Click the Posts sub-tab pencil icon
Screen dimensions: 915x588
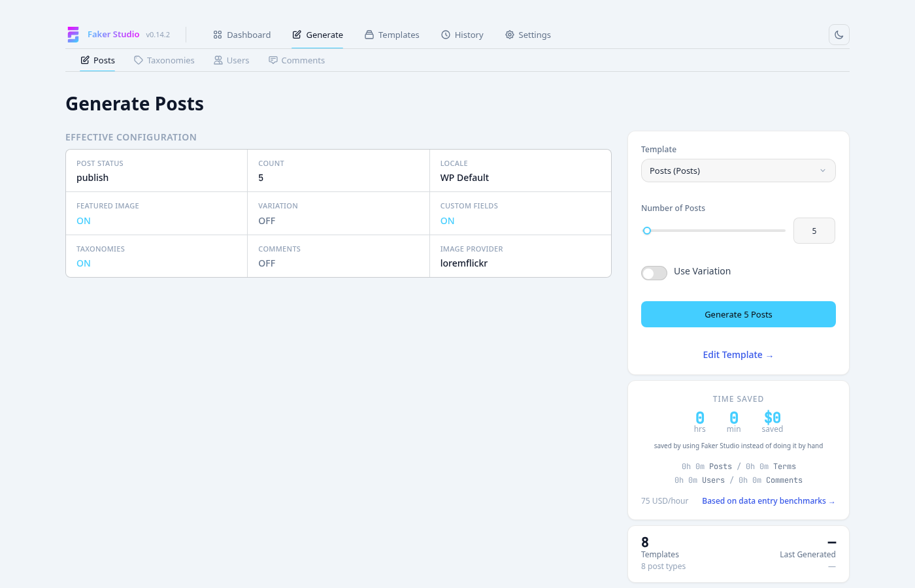click(x=85, y=60)
